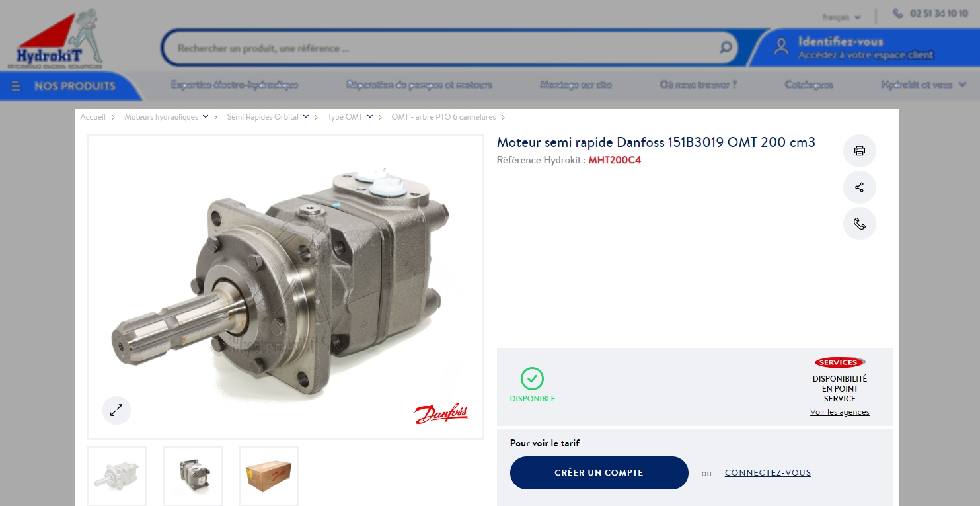Viewport: 980px width, 506px height.
Task: Click the Type OMT breadcrumb link
Action: click(x=345, y=117)
